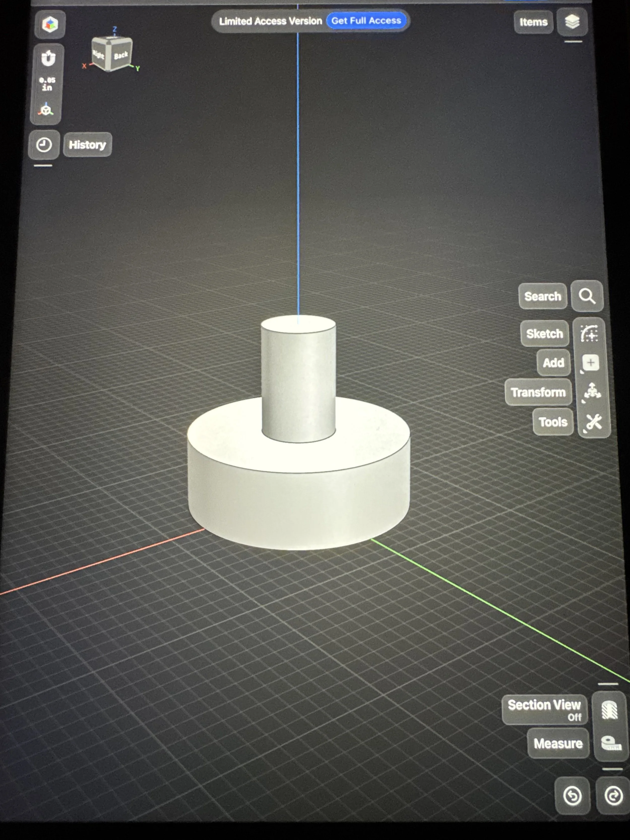Select the Back face of the view cube
This screenshot has height=840, width=630.
121,55
